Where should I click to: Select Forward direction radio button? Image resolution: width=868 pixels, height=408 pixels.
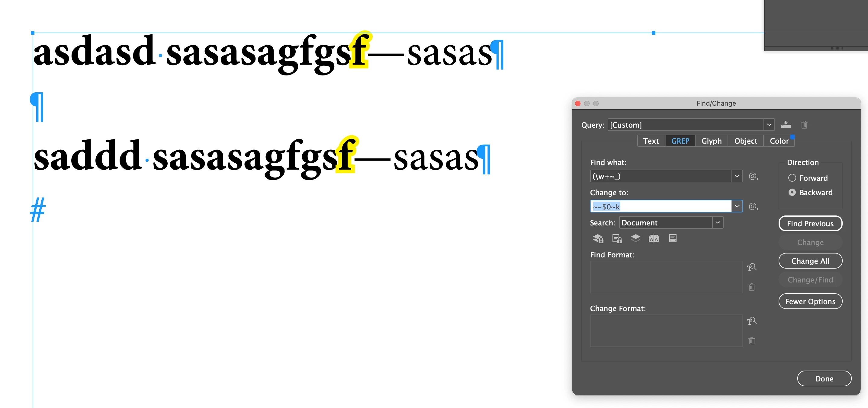click(x=792, y=178)
